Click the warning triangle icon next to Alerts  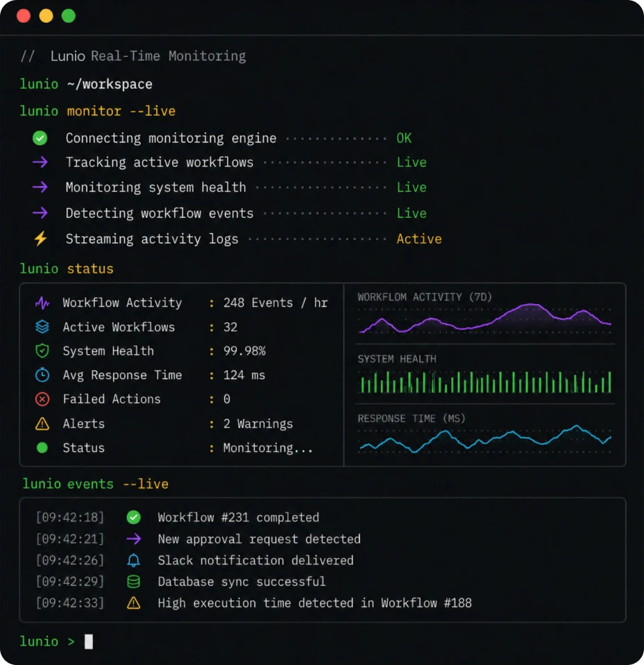click(42, 423)
